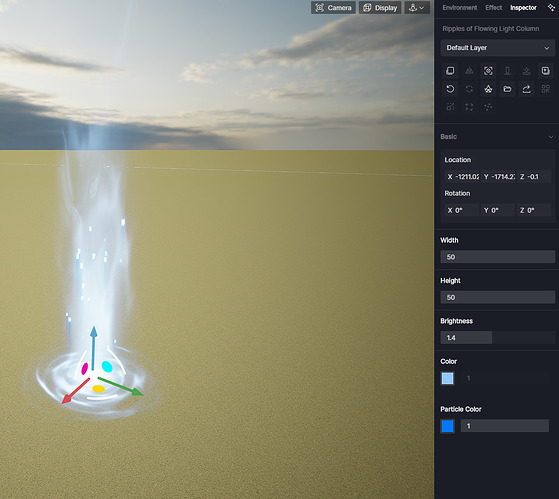Image resolution: width=559 pixels, height=499 pixels.
Task: Open the Default Layer dropdown
Action: pyautogui.click(x=498, y=48)
